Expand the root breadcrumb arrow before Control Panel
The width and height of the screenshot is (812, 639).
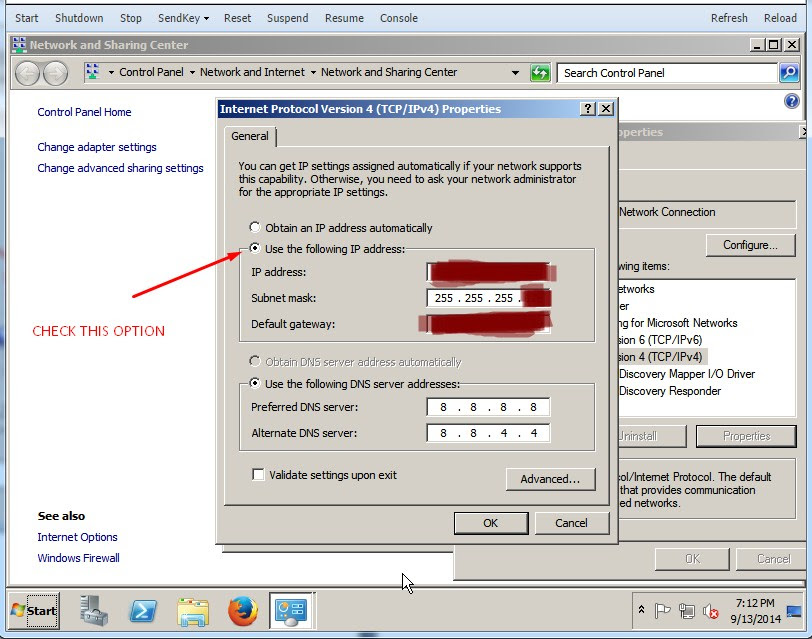(x=111, y=72)
